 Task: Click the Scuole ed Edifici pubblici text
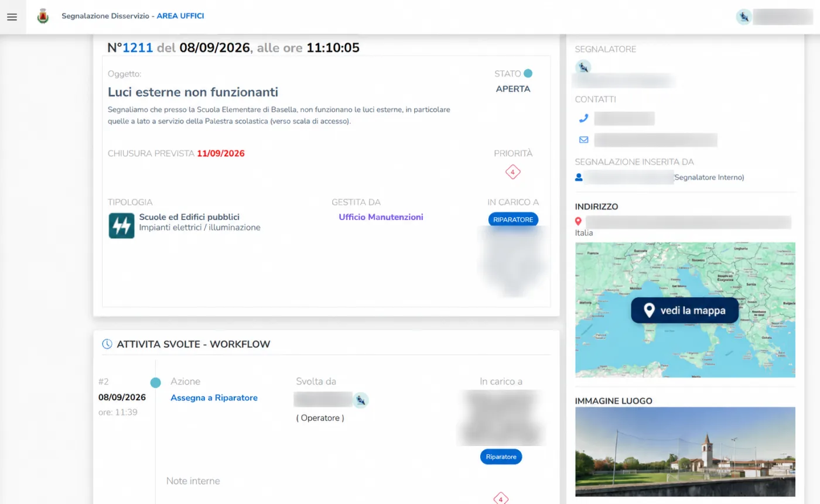point(189,217)
